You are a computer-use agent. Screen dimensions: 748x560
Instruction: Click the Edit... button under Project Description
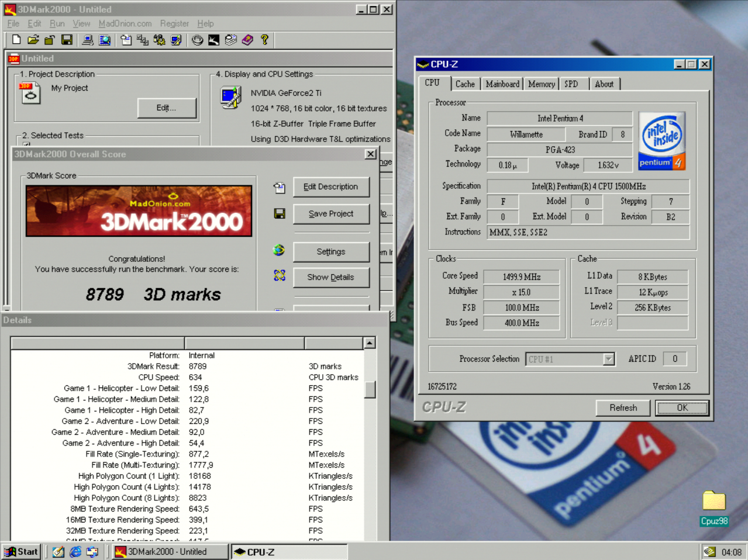tap(167, 108)
